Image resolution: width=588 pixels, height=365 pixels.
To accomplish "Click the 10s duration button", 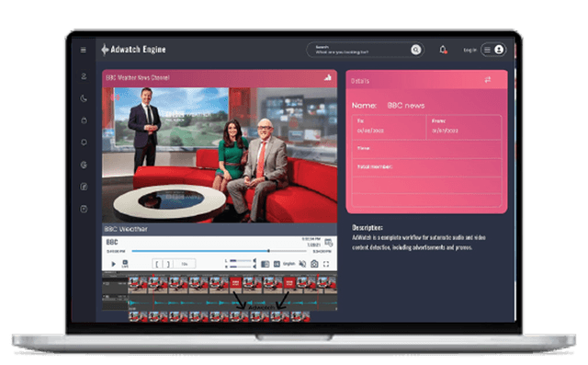I will point(185,264).
